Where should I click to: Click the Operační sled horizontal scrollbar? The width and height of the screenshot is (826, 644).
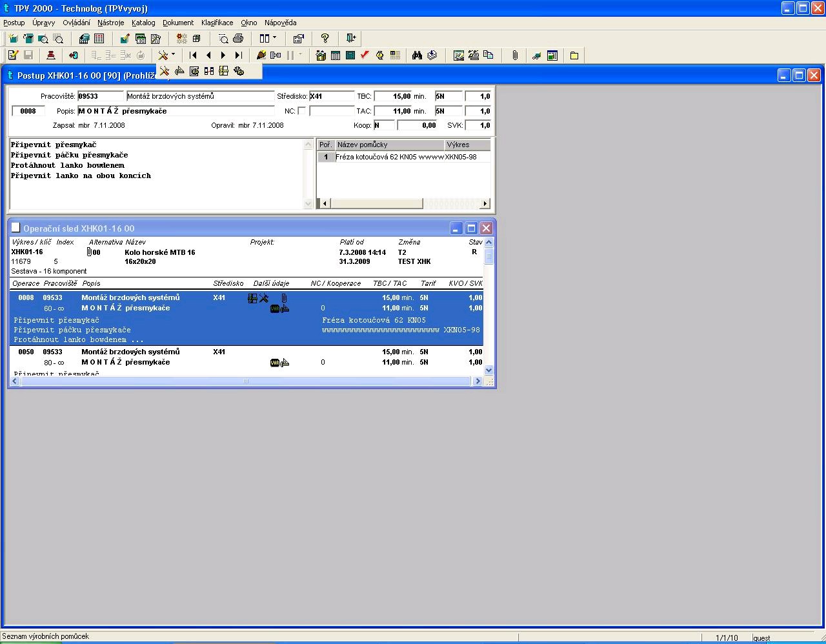(x=246, y=381)
